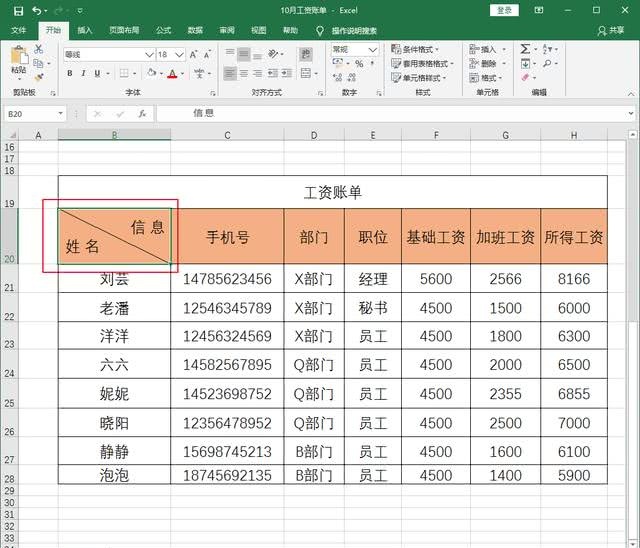Image resolution: width=640 pixels, height=548 pixels.
Task: Toggle right text alignment
Action: [257, 73]
